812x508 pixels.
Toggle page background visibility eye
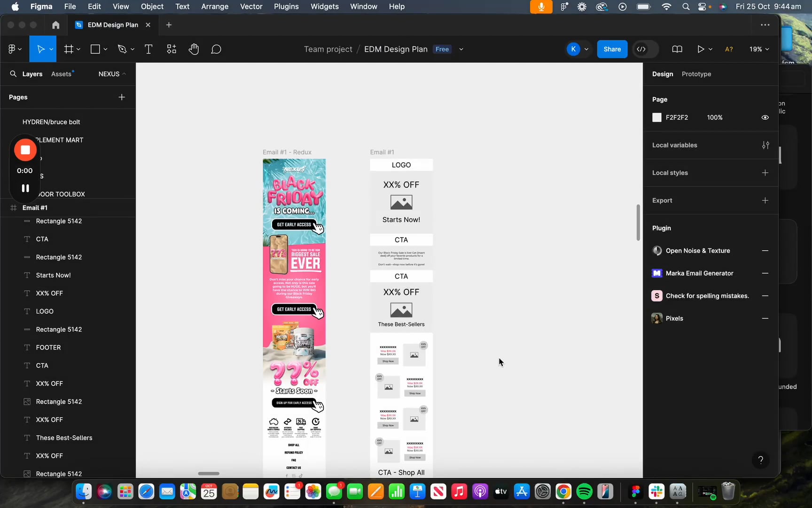(x=765, y=118)
